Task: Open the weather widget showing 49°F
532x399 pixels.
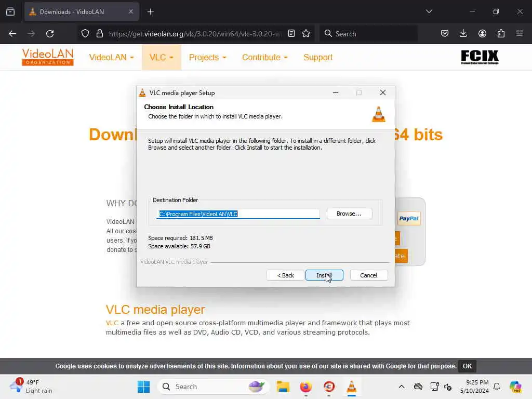Action: (31, 387)
